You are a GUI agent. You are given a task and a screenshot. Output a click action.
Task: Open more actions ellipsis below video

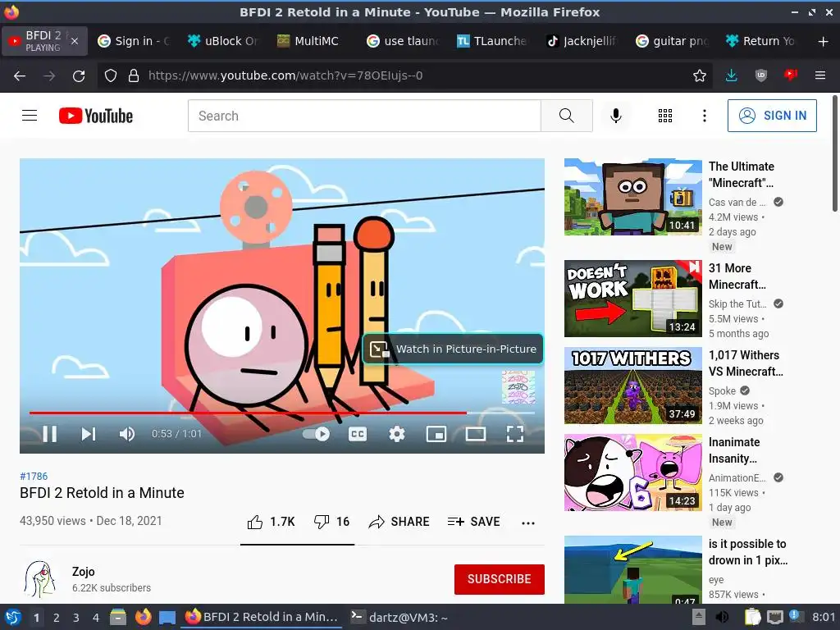click(x=528, y=523)
